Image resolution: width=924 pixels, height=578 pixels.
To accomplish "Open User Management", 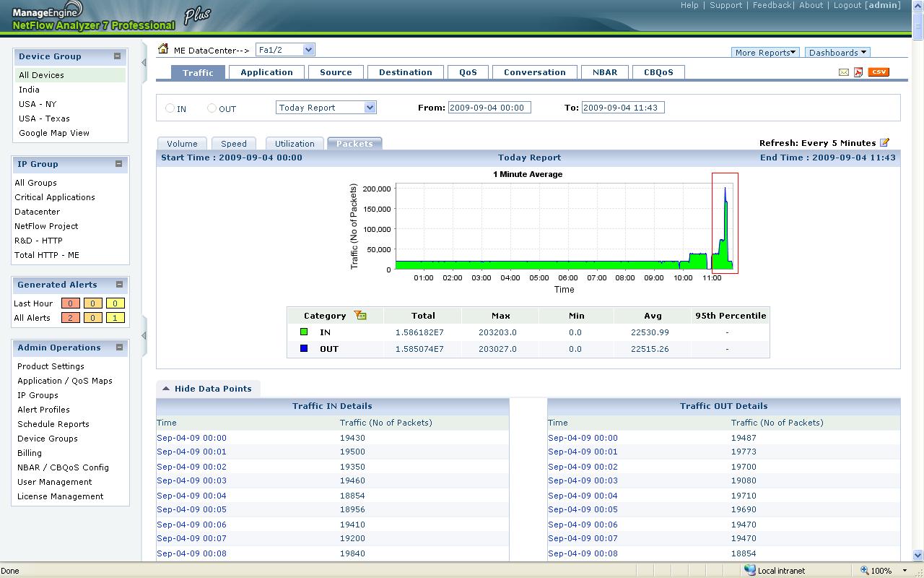I will point(55,482).
